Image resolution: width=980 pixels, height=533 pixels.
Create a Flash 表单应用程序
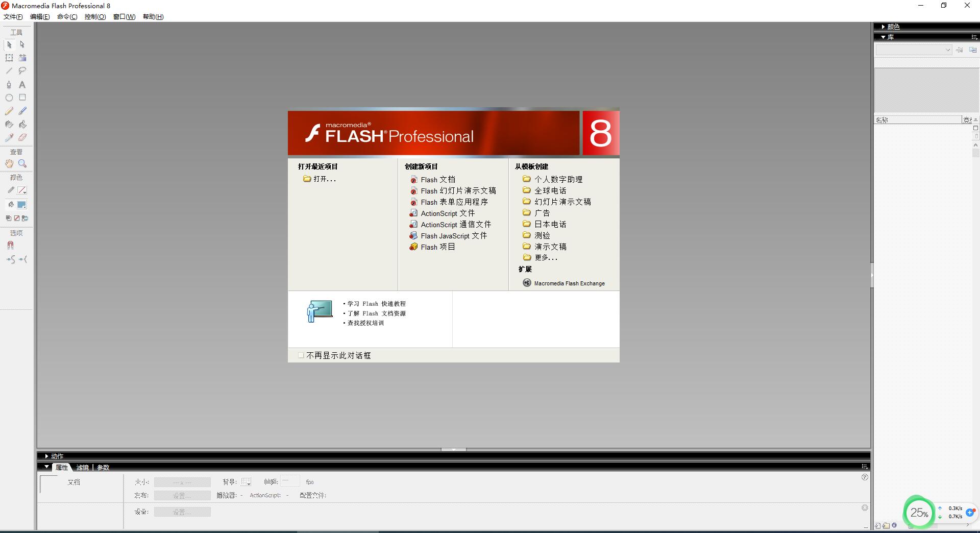449,202
